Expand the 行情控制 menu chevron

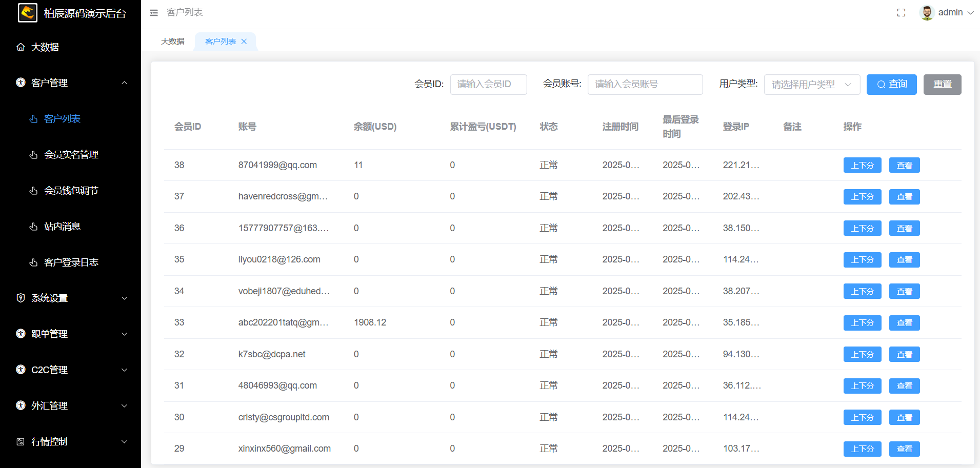124,442
